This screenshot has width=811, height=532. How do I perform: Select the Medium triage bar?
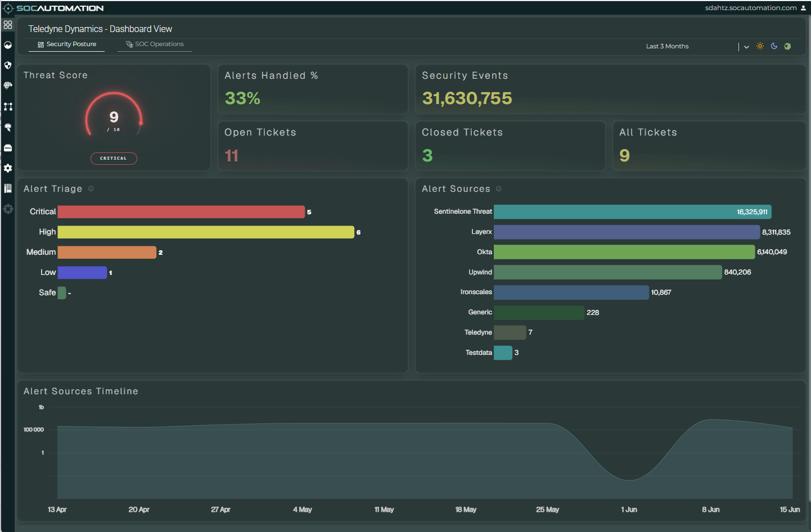pyautogui.click(x=107, y=252)
